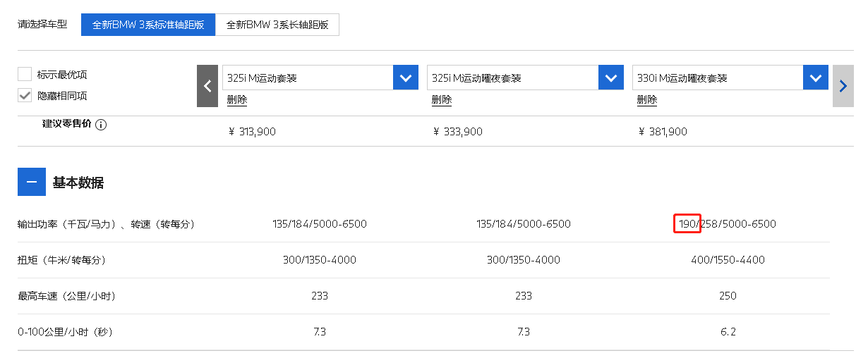The image size is (868, 358).
Task: Enable the 标示最优项 checkbox
Action: [25, 74]
